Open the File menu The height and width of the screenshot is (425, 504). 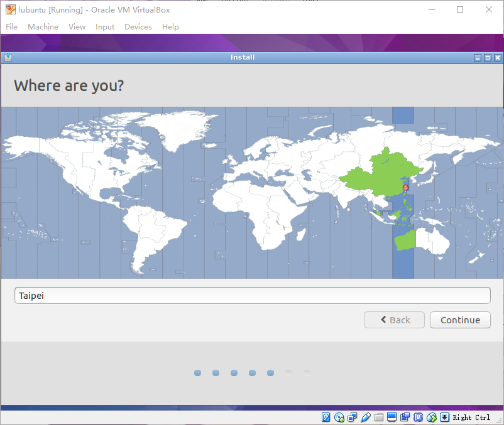pos(12,27)
